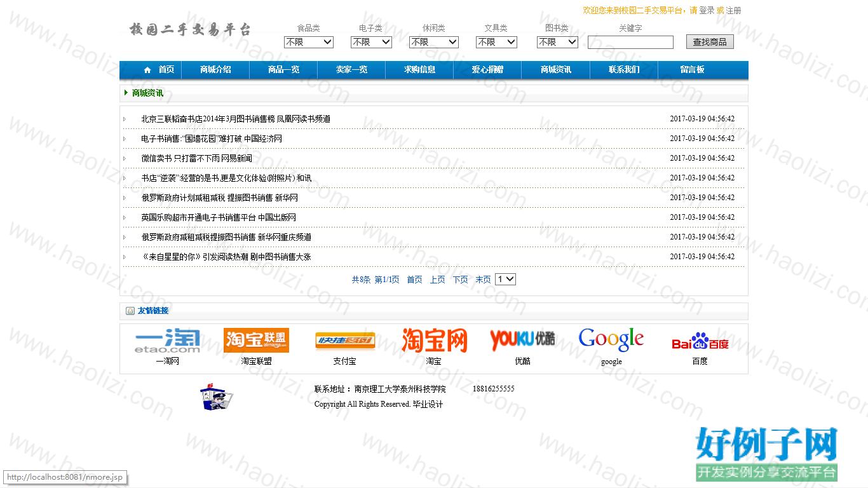Click the green arrow beside 商城资讯 heading

tap(126, 93)
